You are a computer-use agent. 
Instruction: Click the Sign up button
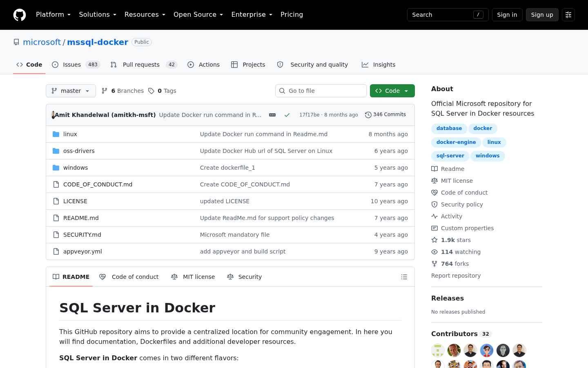point(542,15)
